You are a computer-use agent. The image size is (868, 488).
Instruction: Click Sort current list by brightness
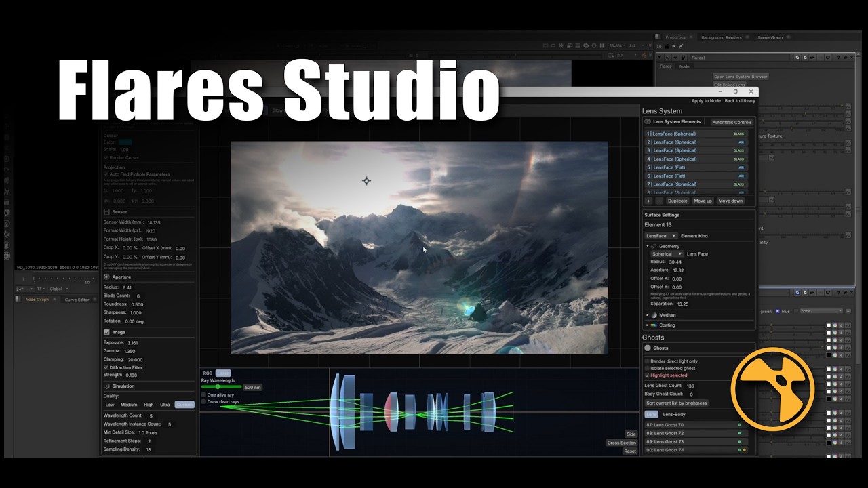click(676, 403)
